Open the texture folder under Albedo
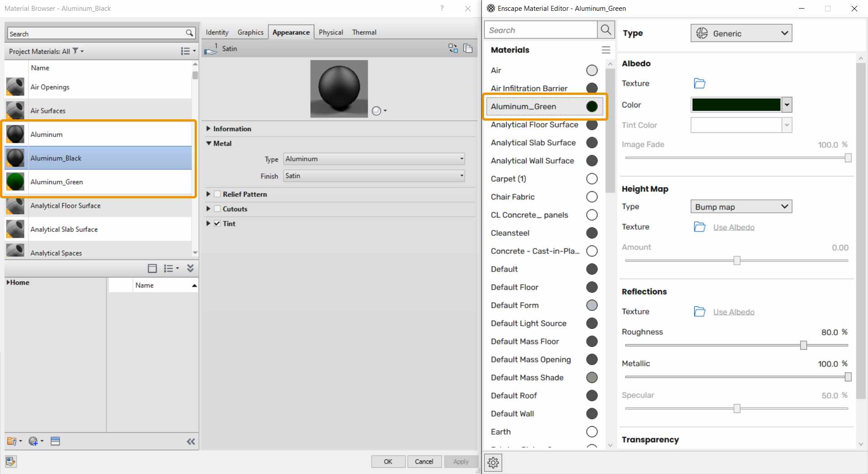 coord(700,83)
